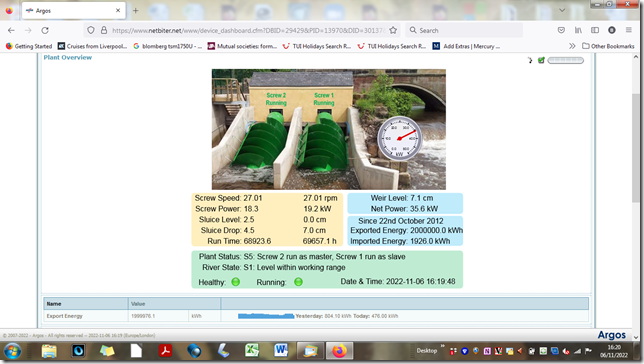This screenshot has height=364, width=644.
Task: Click the taskbar clock showing 16:20
Action: point(614,351)
